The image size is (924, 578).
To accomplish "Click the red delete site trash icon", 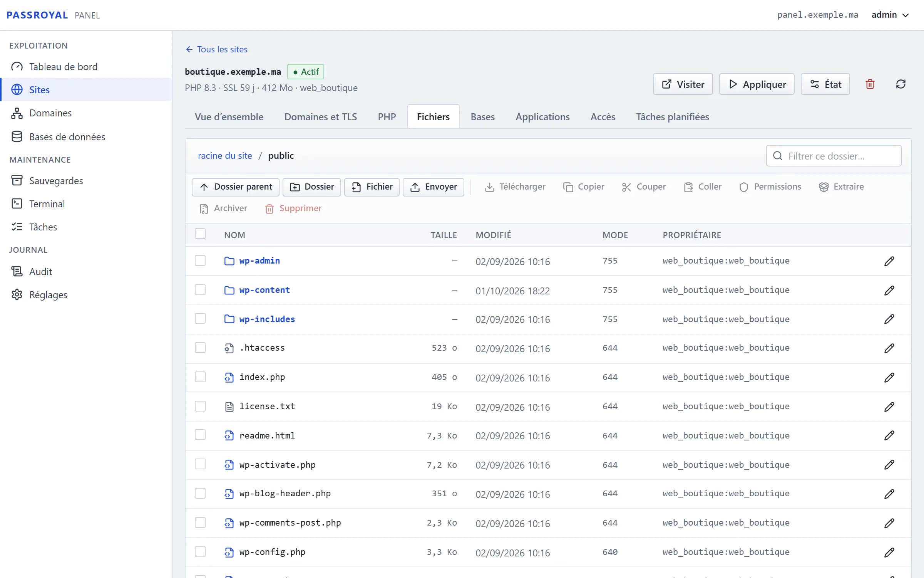I will 870,84.
